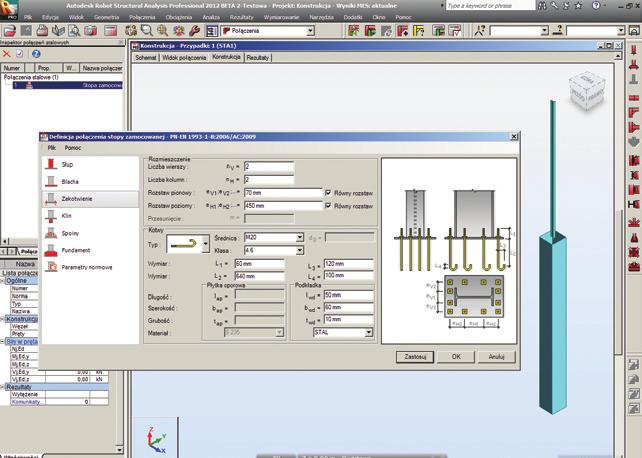The height and width of the screenshot is (458, 642).
Task: Click the binoculars search icon
Action: point(542,6)
